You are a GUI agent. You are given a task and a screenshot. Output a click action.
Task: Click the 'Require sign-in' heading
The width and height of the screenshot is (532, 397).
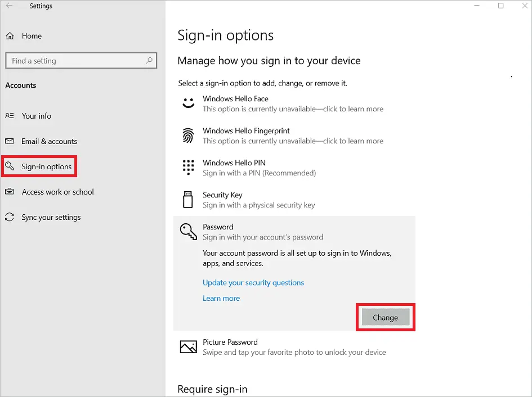[212, 389]
